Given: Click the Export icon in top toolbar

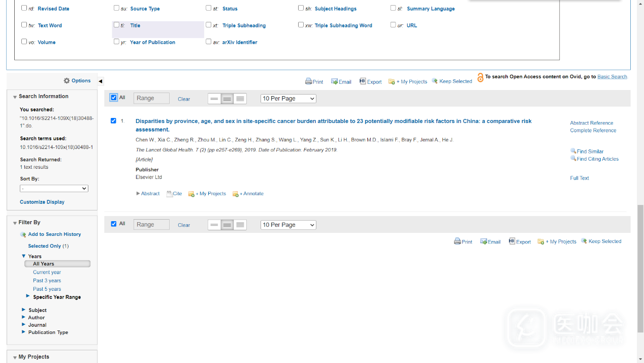Looking at the screenshot, I should (x=363, y=81).
